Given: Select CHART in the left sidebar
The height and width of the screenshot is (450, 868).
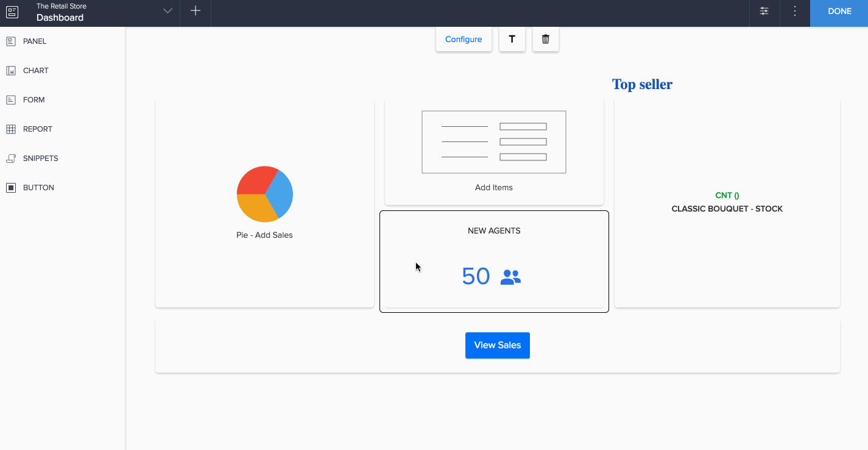Looking at the screenshot, I should tap(35, 71).
